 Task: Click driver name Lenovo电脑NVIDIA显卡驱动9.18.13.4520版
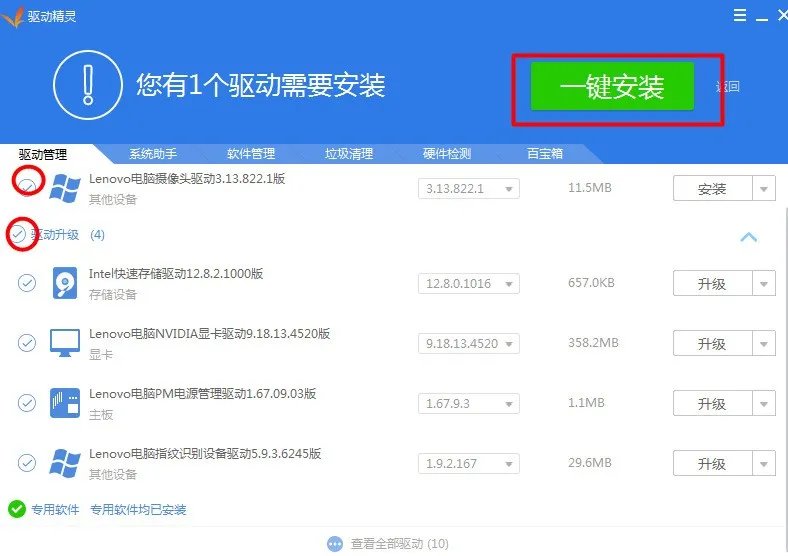click(x=210, y=333)
